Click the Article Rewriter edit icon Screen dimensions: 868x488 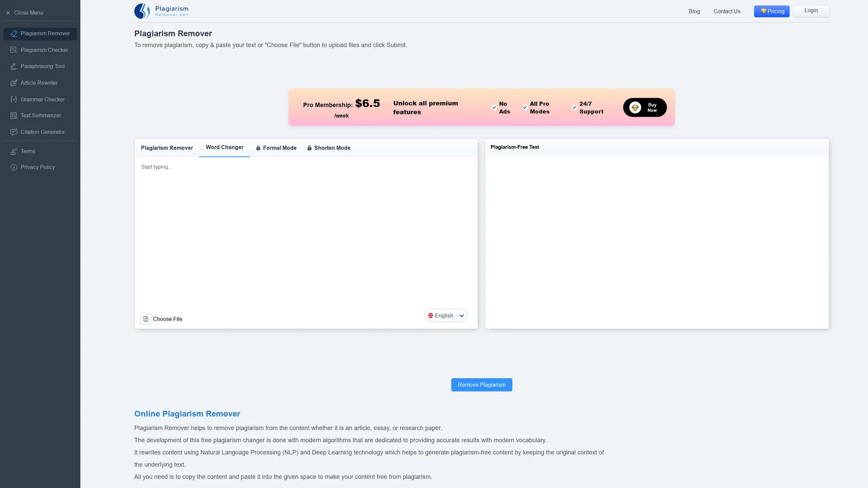pyautogui.click(x=14, y=83)
